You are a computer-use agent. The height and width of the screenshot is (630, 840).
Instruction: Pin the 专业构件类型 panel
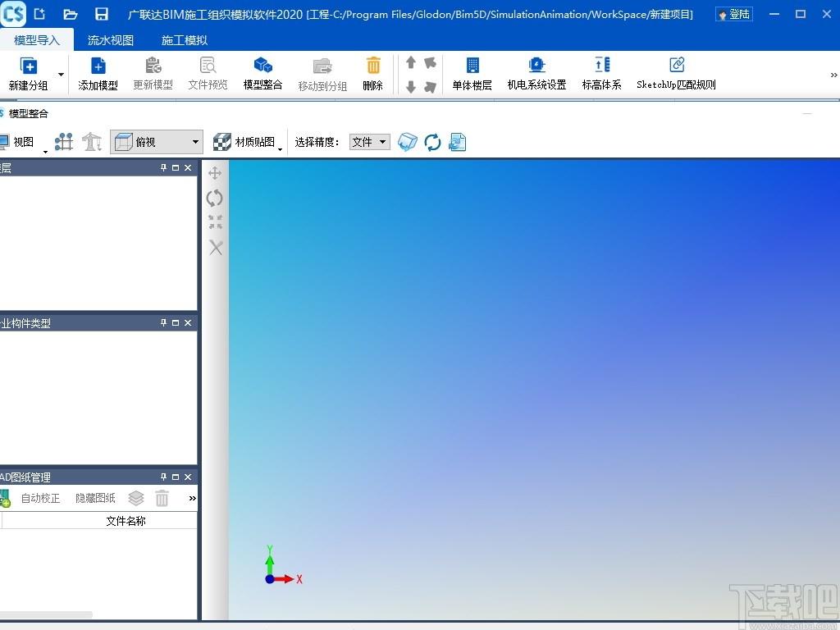coord(163,322)
